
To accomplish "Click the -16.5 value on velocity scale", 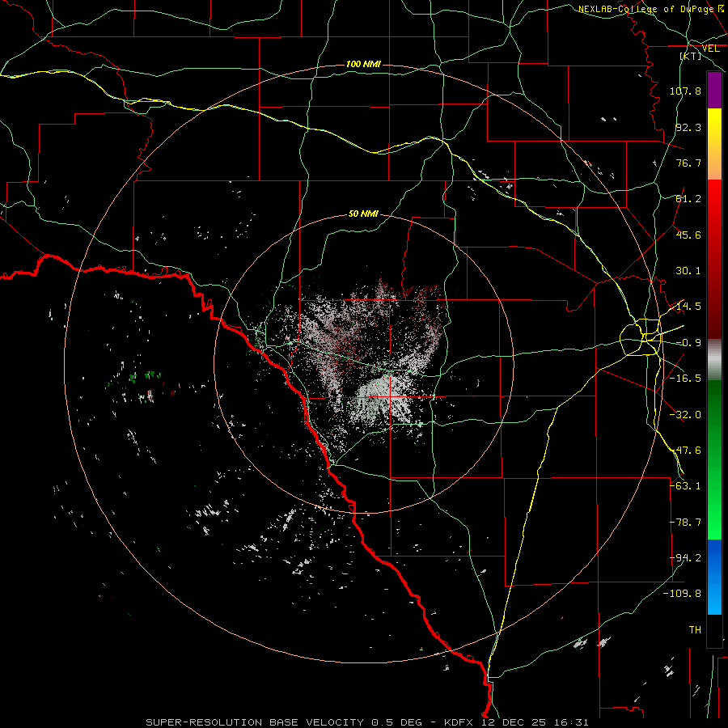I will 685,379.
